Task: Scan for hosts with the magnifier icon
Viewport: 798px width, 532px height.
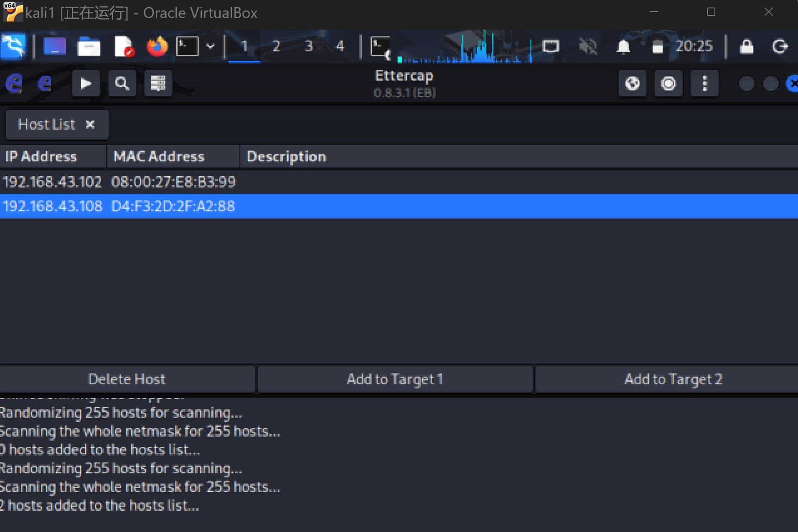Action: [x=122, y=84]
